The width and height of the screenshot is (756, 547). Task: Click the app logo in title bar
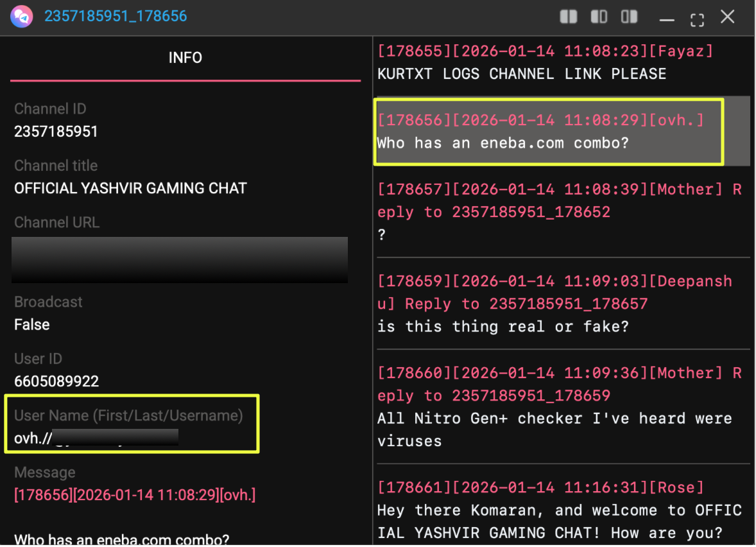(x=22, y=16)
